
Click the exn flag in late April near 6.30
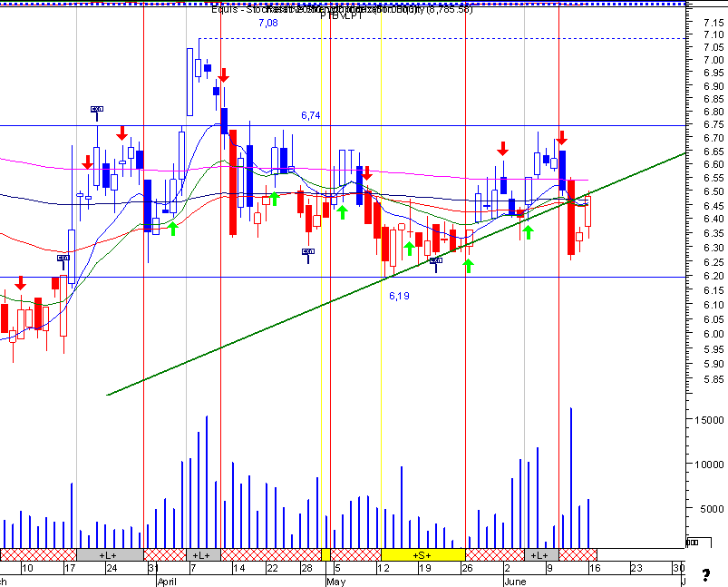click(x=308, y=251)
